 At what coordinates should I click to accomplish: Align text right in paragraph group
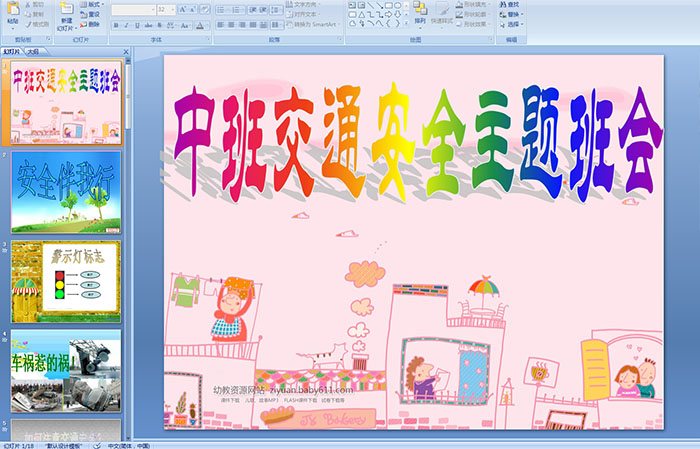242,25
